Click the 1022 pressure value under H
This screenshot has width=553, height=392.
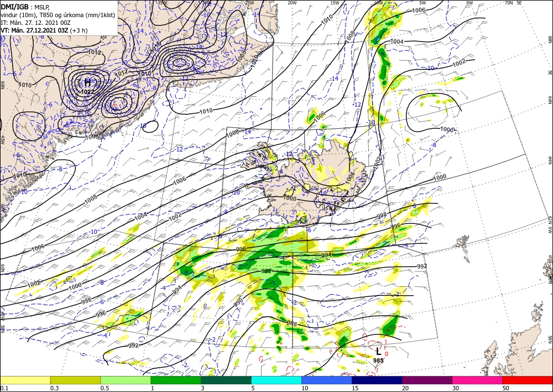point(87,92)
